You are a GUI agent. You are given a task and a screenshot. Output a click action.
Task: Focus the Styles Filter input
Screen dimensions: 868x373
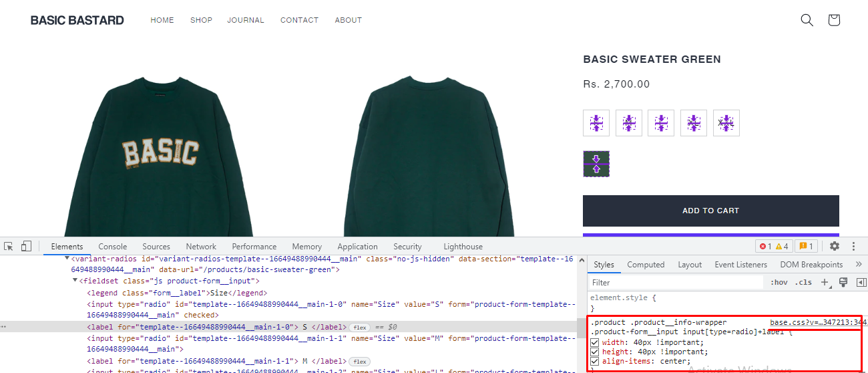tap(676, 282)
